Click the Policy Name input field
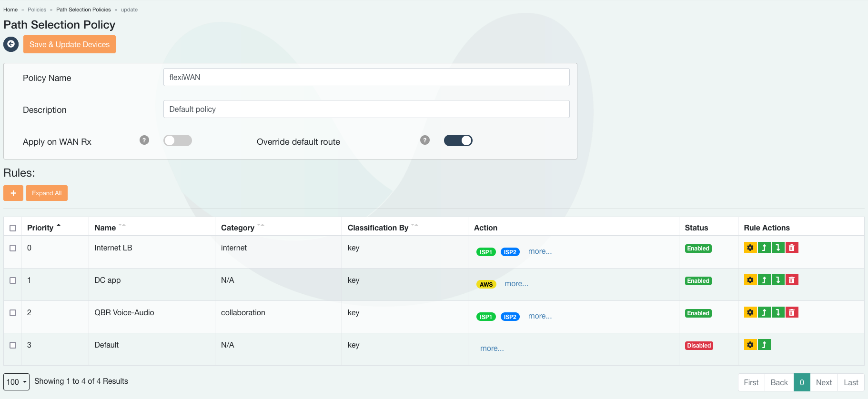868x399 pixels. (366, 77)
